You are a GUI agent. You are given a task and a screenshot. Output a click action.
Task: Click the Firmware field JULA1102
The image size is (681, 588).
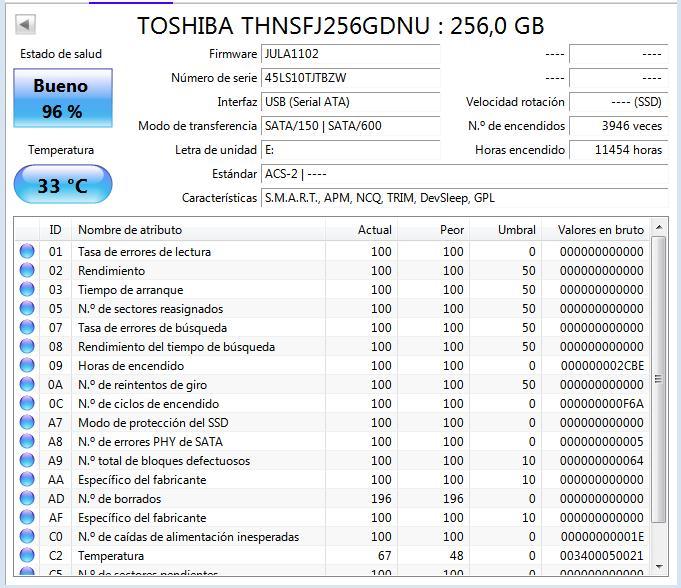tap(350, 54)
